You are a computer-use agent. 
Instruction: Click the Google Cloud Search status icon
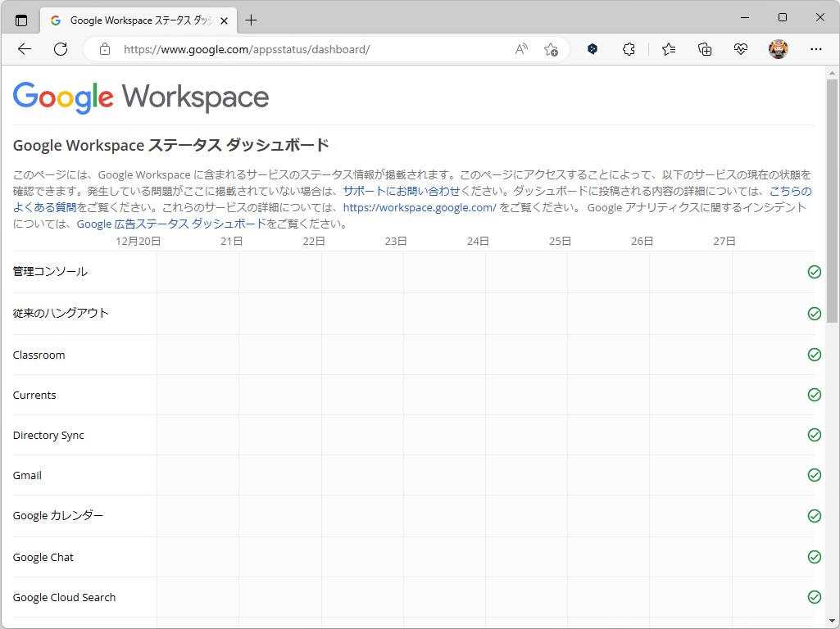[815, 597]
